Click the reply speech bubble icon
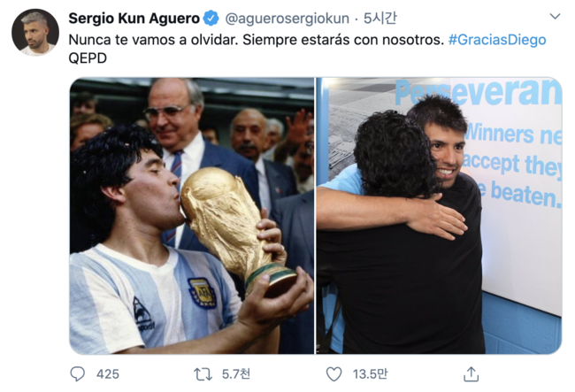 77,374
